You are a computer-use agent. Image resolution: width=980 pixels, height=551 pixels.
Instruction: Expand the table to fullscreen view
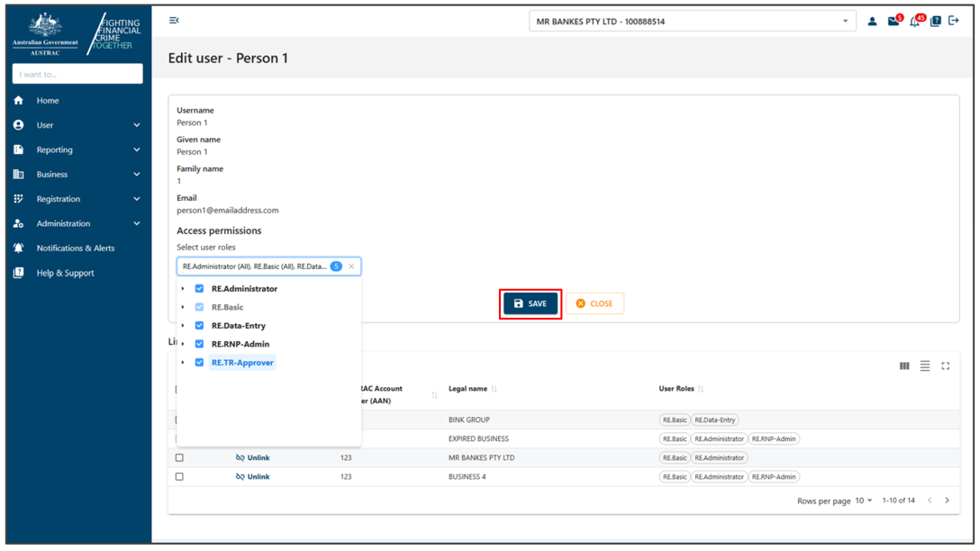[x=945, y=366]
